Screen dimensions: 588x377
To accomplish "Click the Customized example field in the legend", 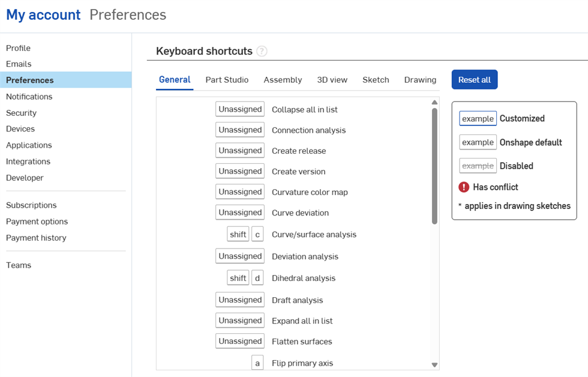I will click(478, 118).
